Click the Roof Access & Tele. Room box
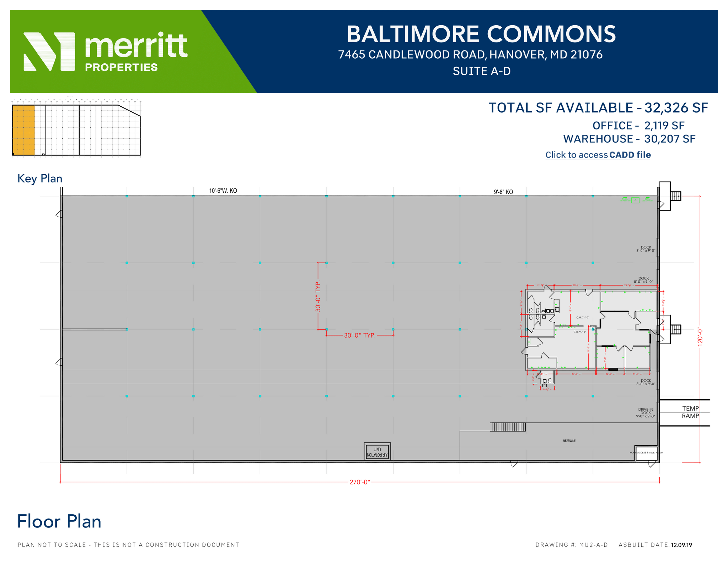Viewport: 728px width, 563px height. pyautogui.click(x=646, y=453)
